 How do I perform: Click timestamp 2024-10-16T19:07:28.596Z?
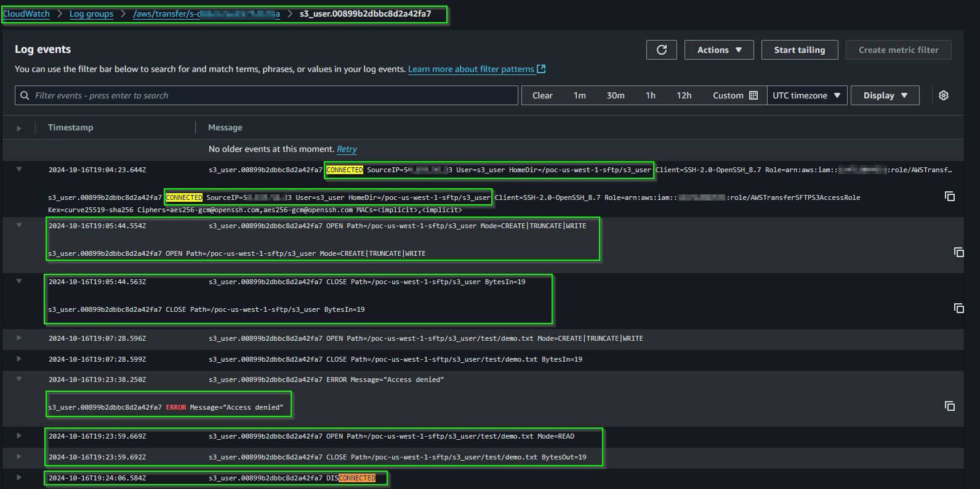point(97,338)
